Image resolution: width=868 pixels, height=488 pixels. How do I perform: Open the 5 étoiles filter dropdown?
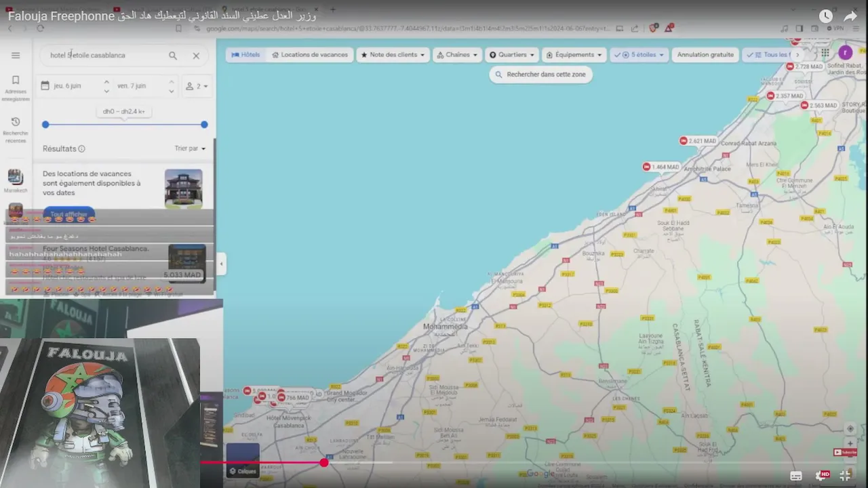tap(639, 55)
